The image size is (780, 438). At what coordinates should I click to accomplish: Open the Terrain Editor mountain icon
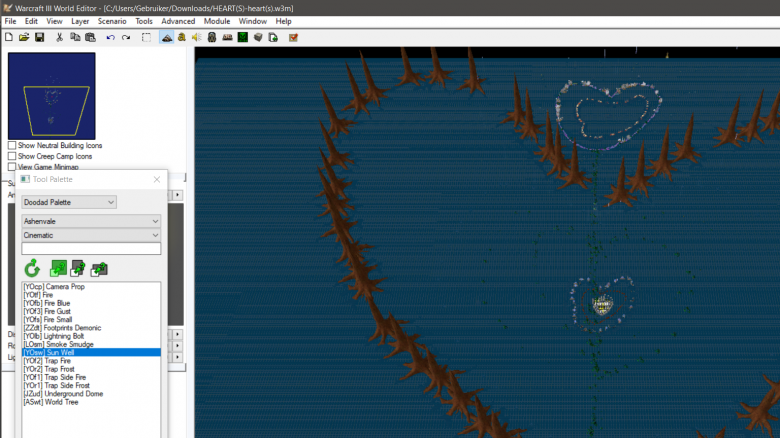[167, 37]
